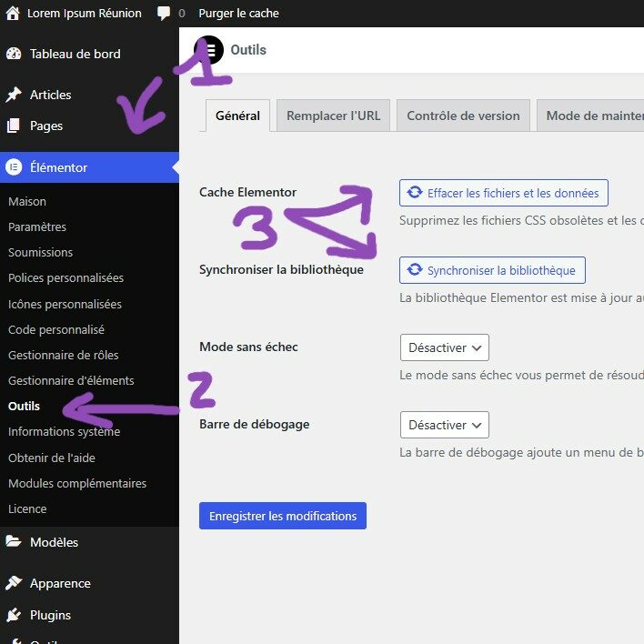The height and width of the screenshot is (644, 644).
Task: Open the Apparence menu
Action: pyautogui.click(x=60, y=583)
